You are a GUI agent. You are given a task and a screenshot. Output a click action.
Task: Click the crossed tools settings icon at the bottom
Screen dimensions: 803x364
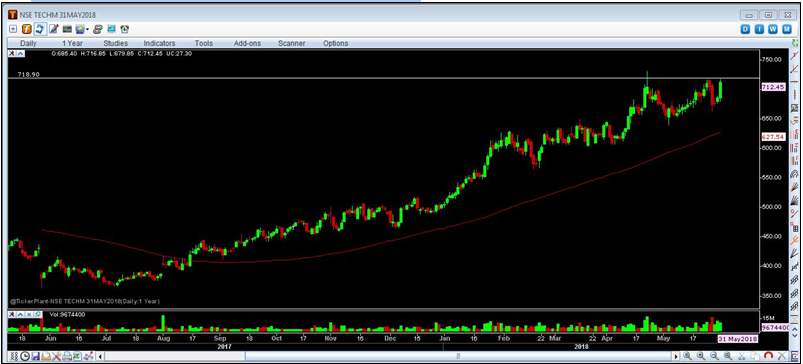(56, 356)
